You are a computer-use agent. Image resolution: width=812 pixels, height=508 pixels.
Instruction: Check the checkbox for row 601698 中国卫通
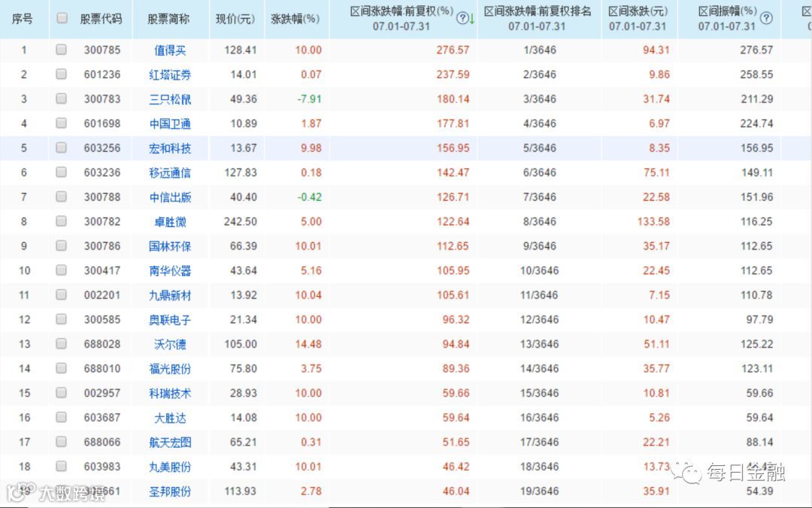[x=61, y=122]
